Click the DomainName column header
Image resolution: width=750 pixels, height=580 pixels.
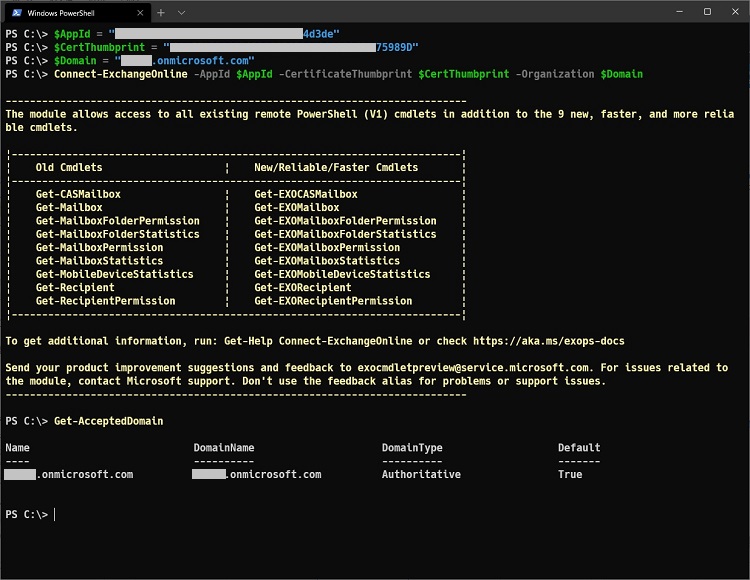pyautogui.click(x=224, y=448)
